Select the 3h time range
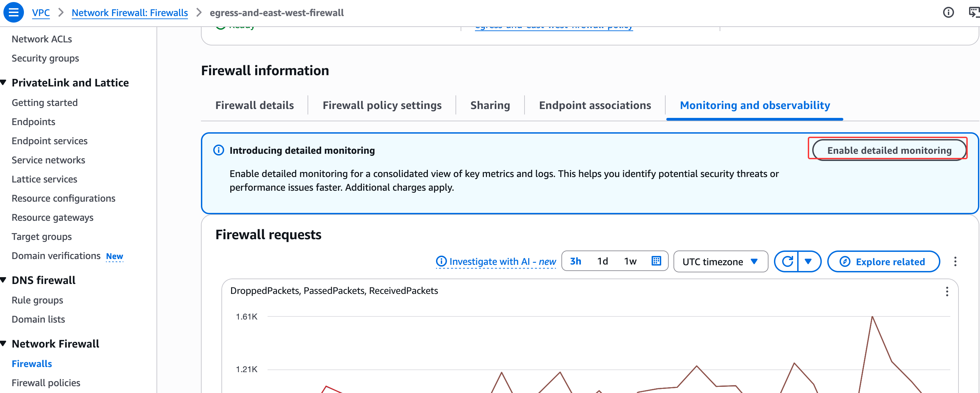 pos(575,261)
